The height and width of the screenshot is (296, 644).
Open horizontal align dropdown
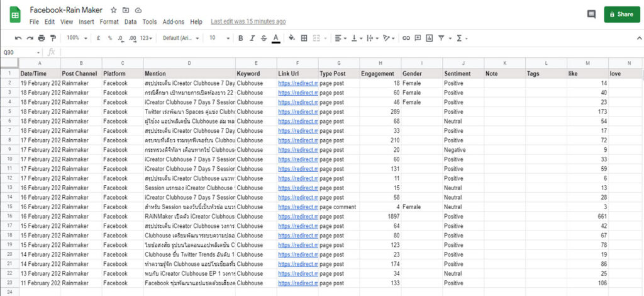340,38
